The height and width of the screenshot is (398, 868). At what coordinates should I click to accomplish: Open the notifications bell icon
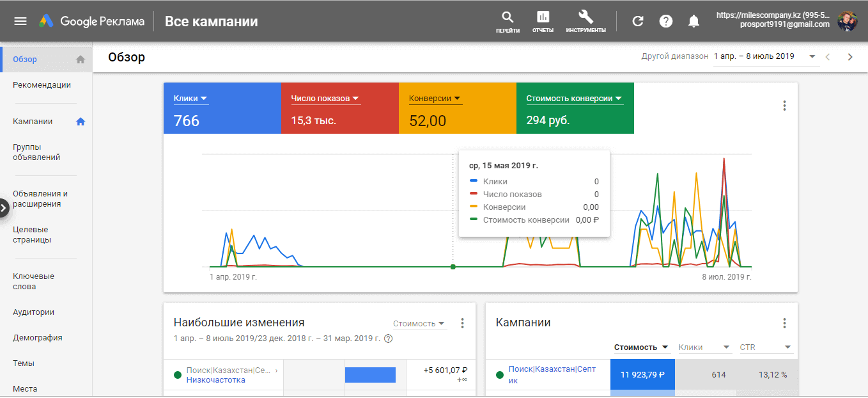point(694,21)
